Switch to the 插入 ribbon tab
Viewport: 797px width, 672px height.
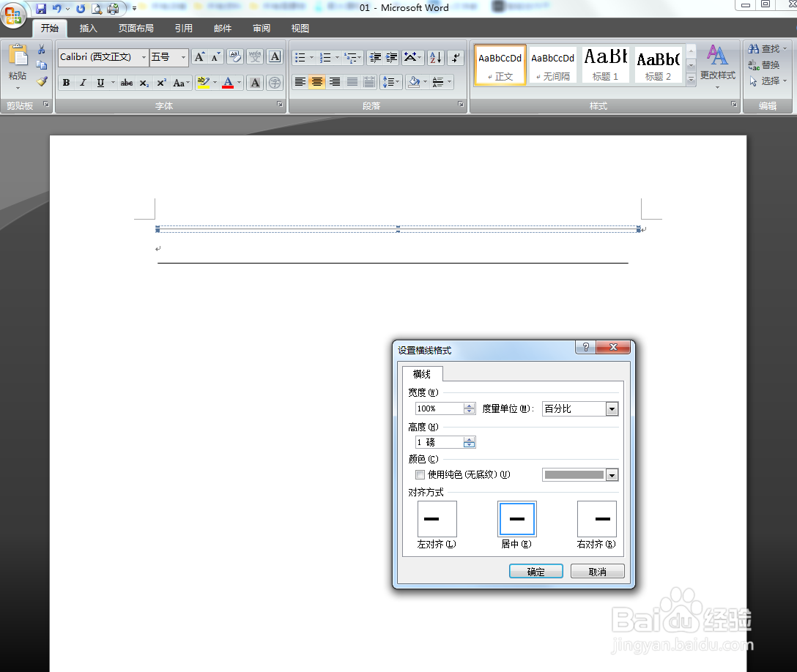[x=89, y=29]
